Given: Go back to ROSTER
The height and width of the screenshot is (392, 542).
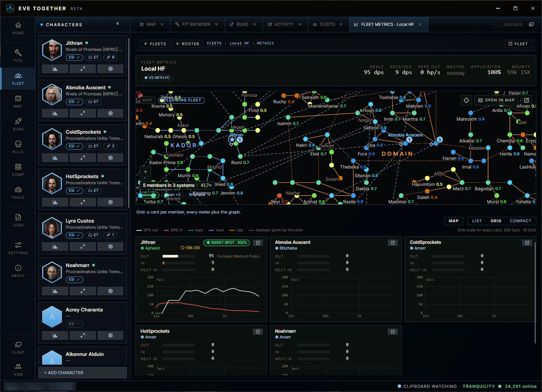Looking at the screenshot, I should point(187,44).
